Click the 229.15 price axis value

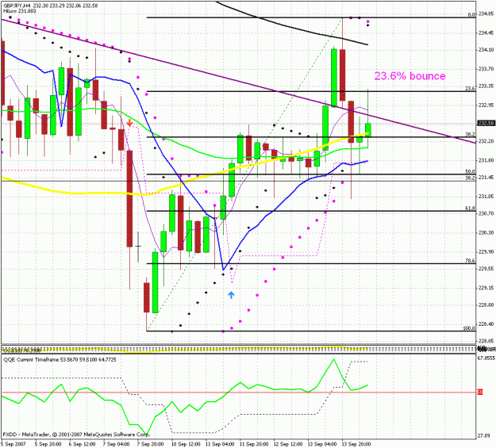[x=486, y=288]
